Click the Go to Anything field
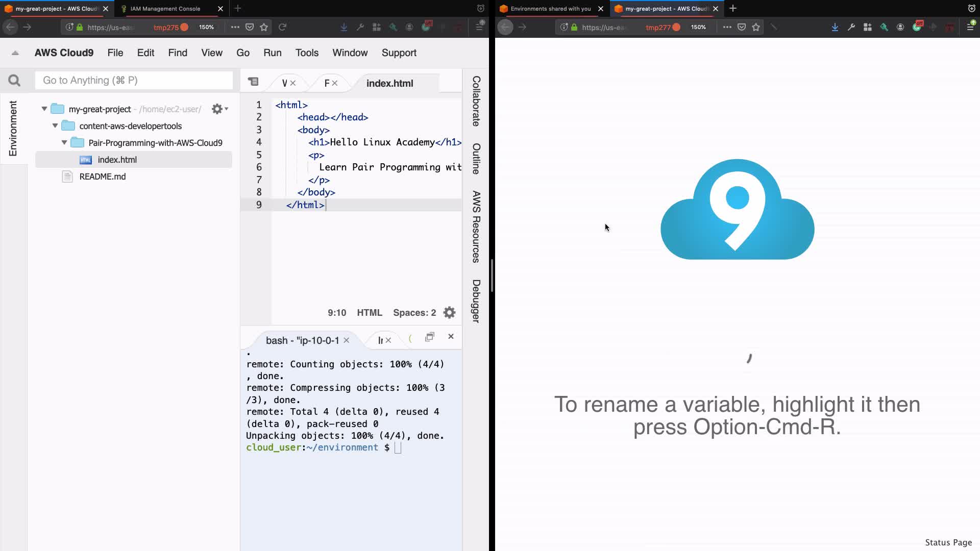This screenshot has width=980, height=551. pos(134,81)
